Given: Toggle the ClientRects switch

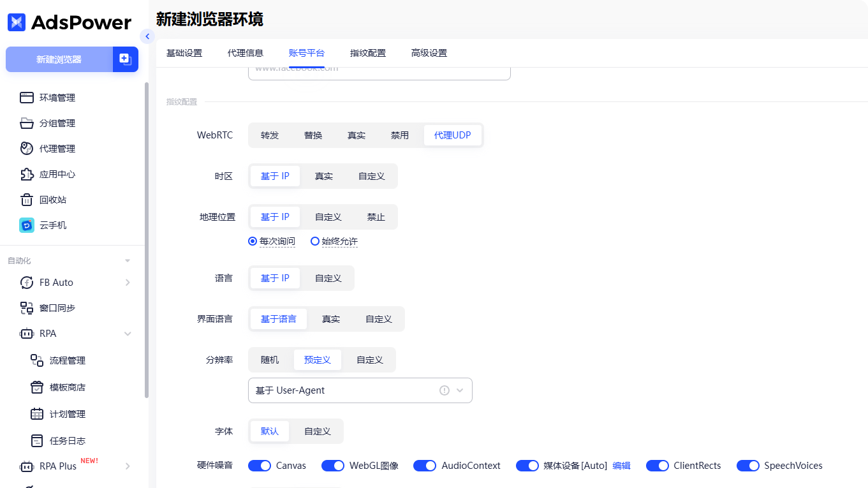Looking at the screenshot, I should 658,466.
